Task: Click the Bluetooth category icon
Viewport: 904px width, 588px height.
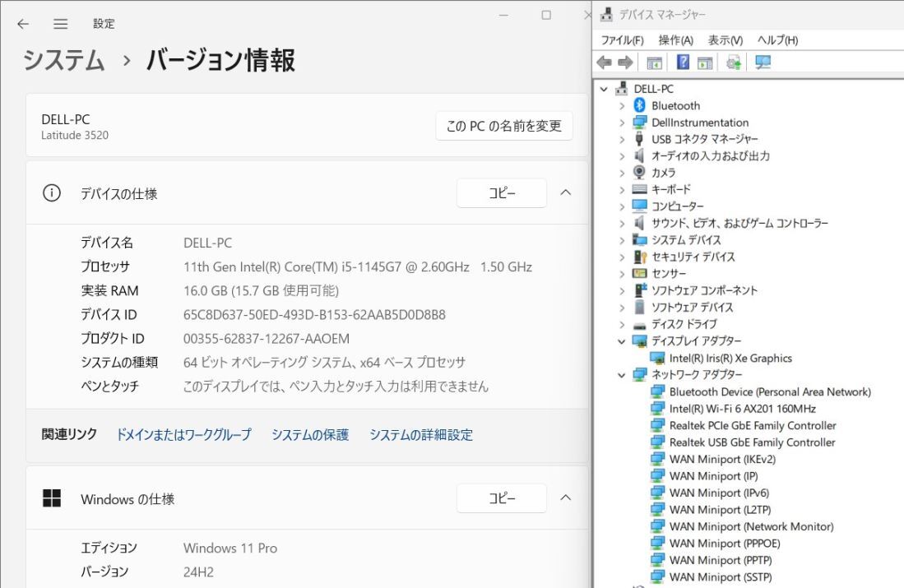Action: (639, 105)
